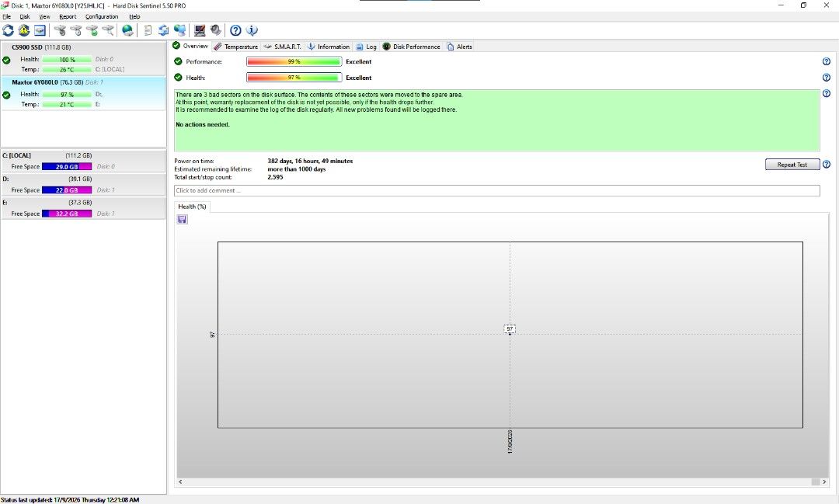Click the blue Refresh arrows toolbar icon
839x504 pixels.
(x=8, y=30)
